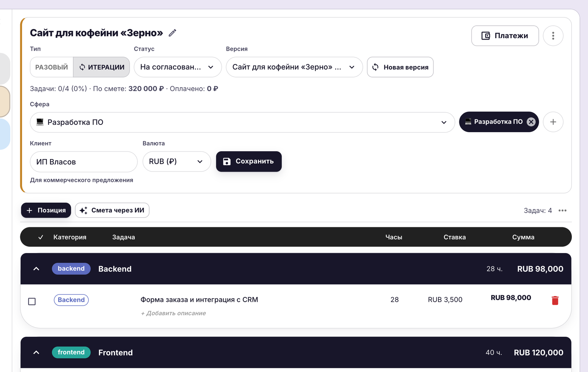Click the Задача column header
The image size is (588, 372).
pyautogui.click(x=123, y=237)
